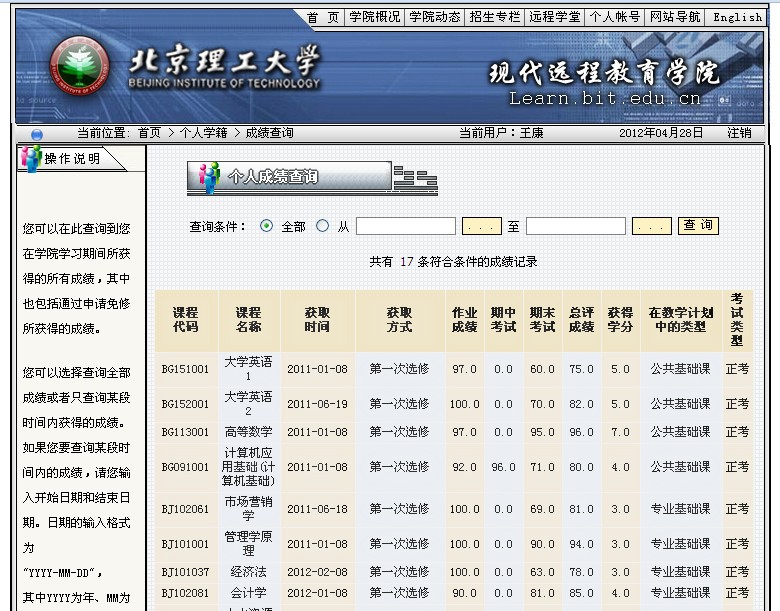Click course code BJ102081
This screenshot has width=780, height=611.
[186, 593]
